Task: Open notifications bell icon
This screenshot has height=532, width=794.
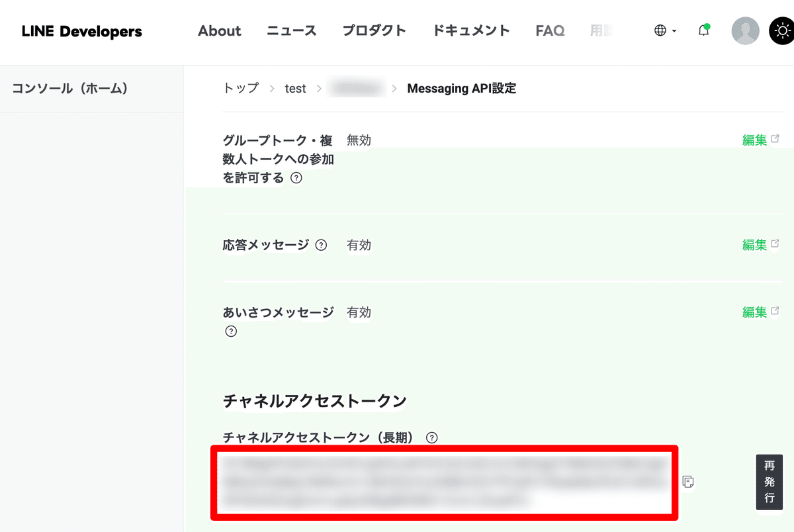Action: [x=704, y=30]
